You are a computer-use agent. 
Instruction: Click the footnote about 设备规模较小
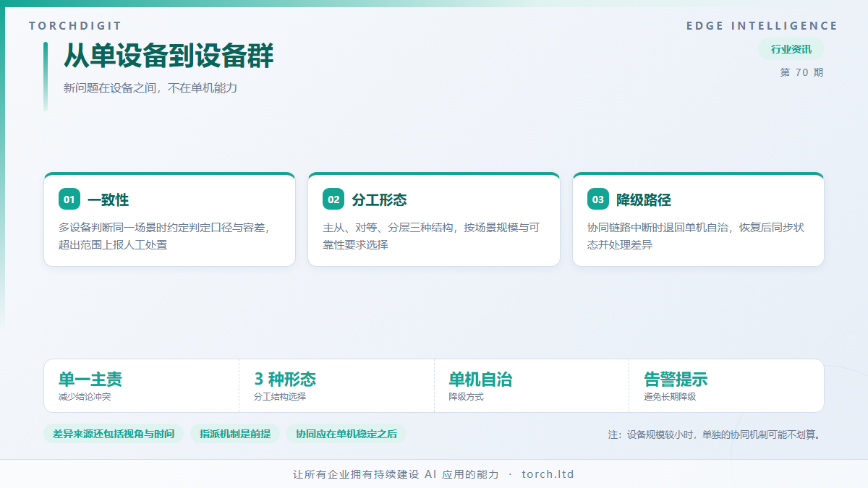tap(716, 435)
